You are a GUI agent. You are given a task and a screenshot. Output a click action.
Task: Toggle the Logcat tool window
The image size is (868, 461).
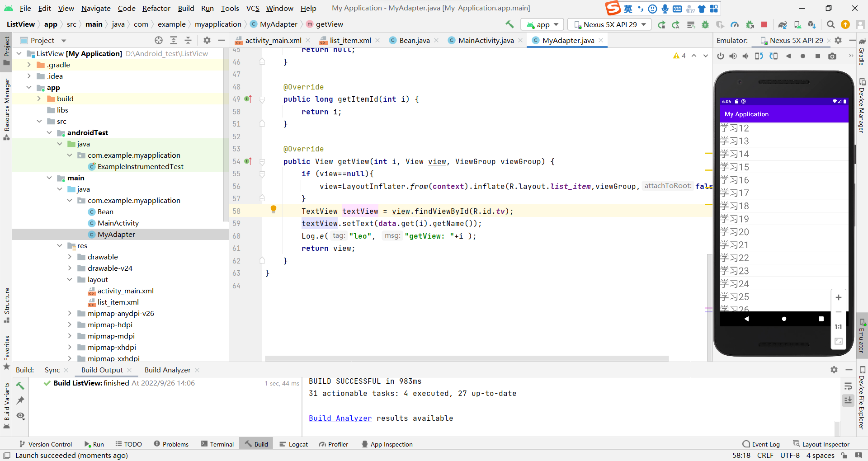[x=294, y=444]
